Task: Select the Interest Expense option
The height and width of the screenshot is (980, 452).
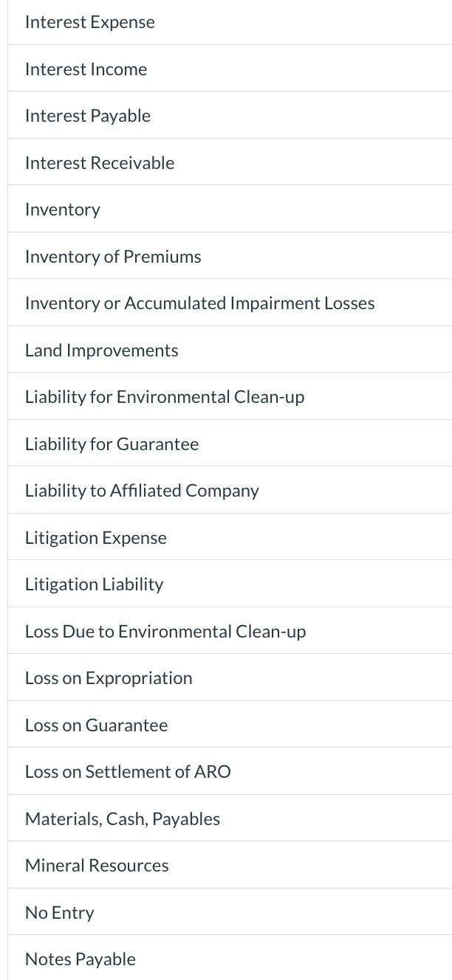Action: (89, 21)
